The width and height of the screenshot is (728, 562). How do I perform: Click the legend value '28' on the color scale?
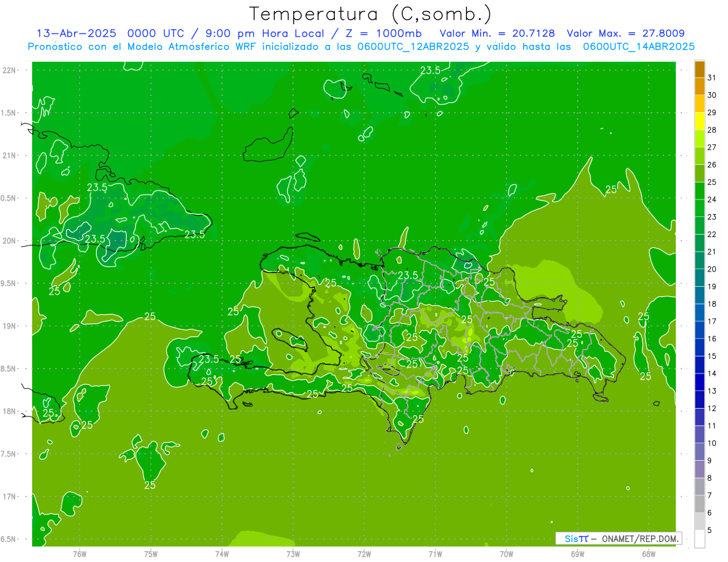point(712,130)
